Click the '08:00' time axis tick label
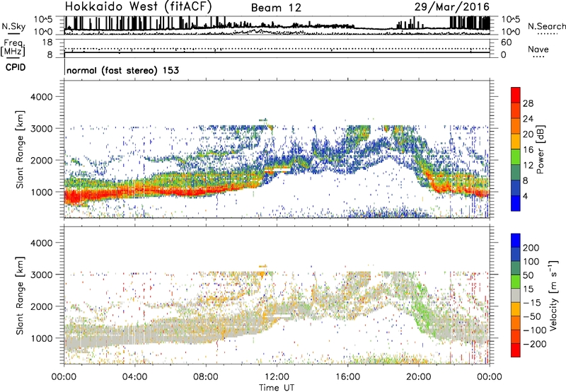Screen dimensions: 566x392 click(x=205, y=377)
